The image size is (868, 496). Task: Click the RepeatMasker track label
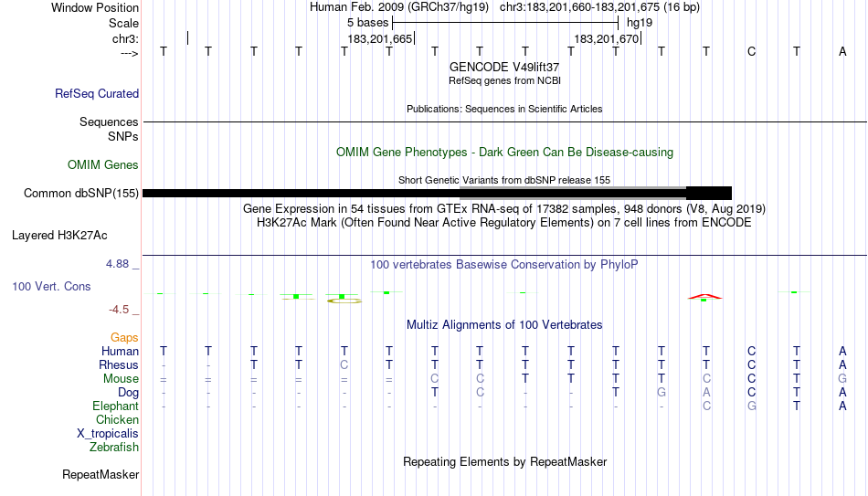(x=101, y=474)
